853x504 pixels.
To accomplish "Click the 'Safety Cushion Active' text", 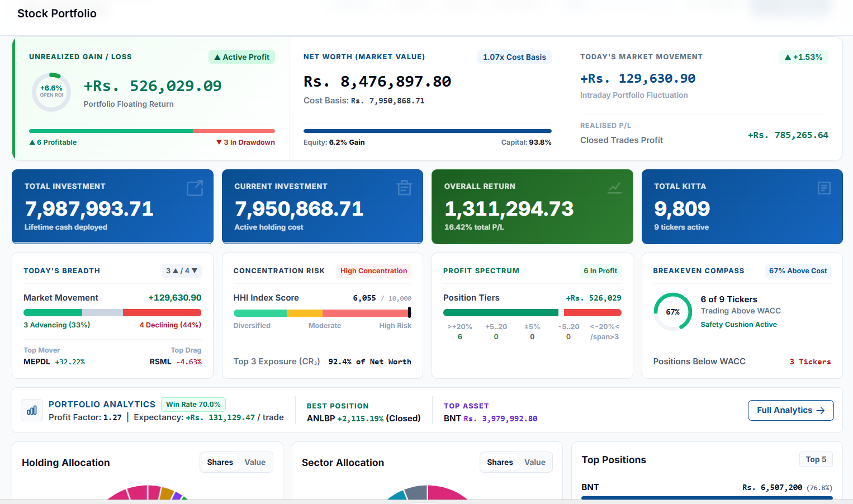I will pos(739,325).
